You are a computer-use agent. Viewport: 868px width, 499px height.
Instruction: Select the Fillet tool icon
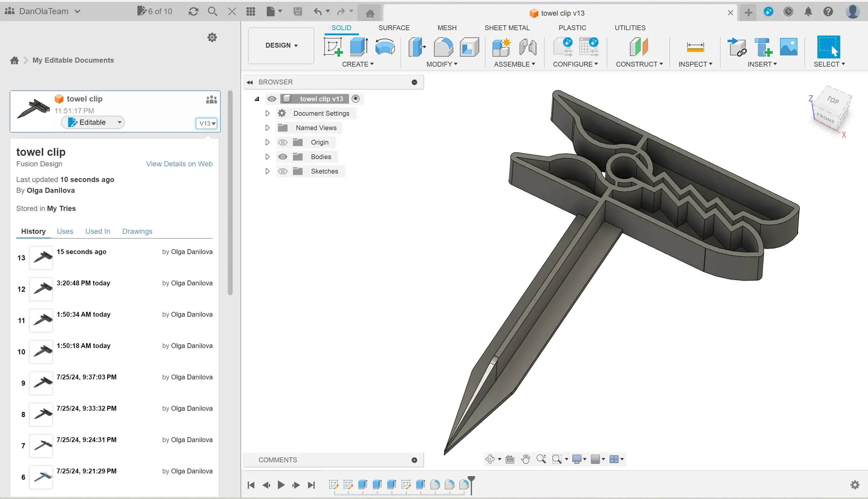pos(443,47)
